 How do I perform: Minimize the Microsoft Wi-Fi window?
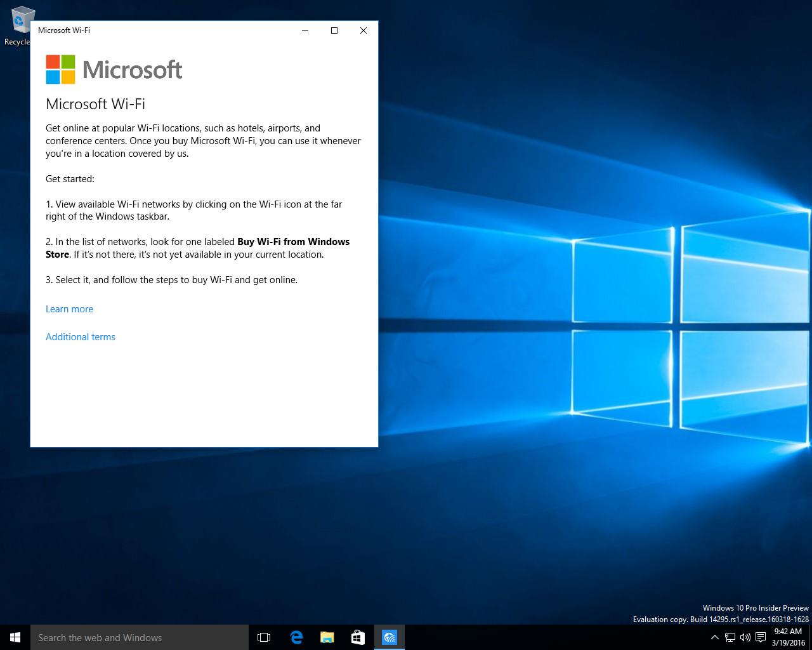click(305, 30)
